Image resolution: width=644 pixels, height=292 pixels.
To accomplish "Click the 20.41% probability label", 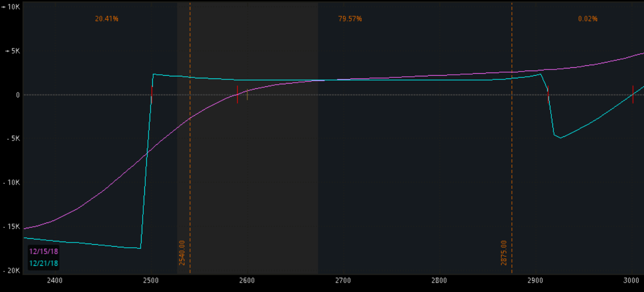I will 107,19.
